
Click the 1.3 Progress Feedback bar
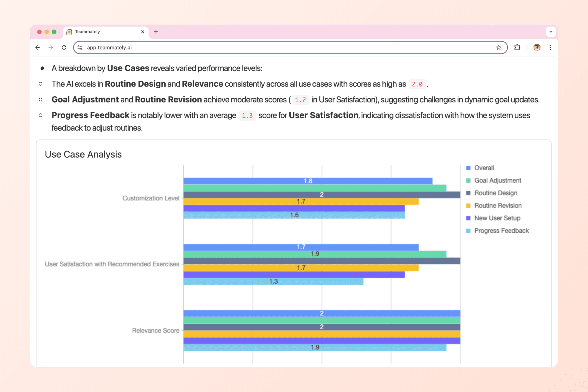[x=273, y=281]
